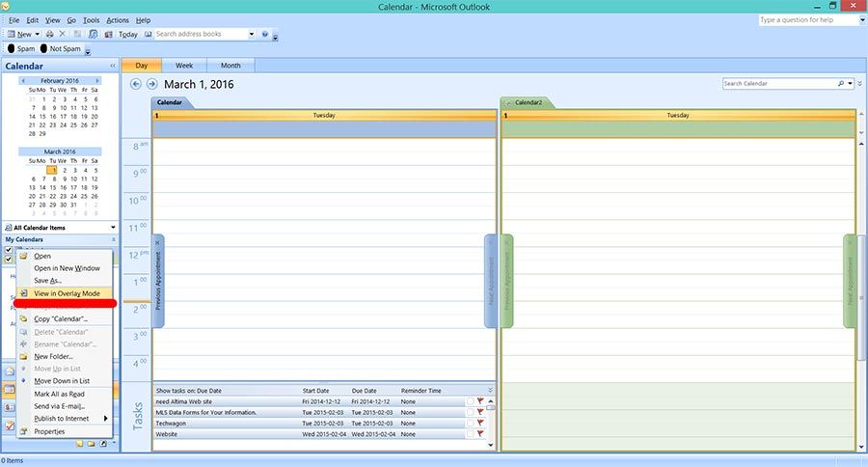Image resolution: width=868 pixels, height=467 pixels.
Task: Minimize the Tasks pane with chevron
Action: click(490, 390)
